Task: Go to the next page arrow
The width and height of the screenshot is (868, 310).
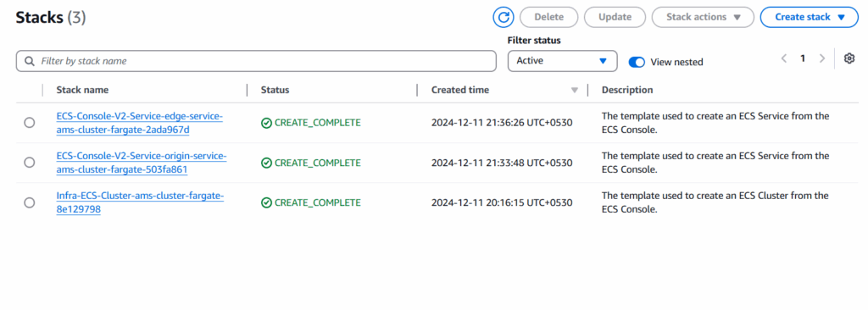Action: (x=822, y=58)
